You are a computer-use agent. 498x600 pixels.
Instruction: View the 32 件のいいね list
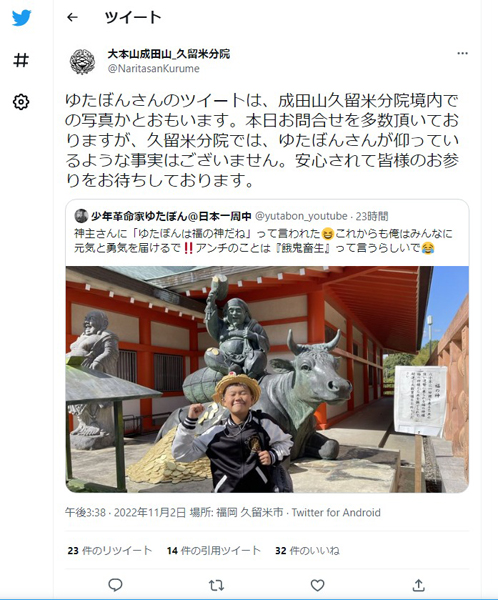(x=307, y=551)
